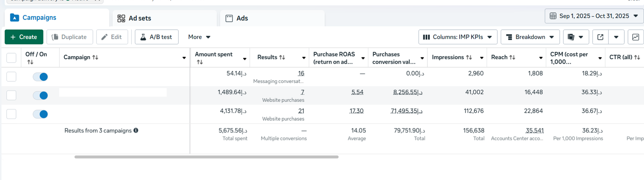Open the Sep 1 – Oct 31 date range picker
Viewport: 644px width, 180px height.
594,16
